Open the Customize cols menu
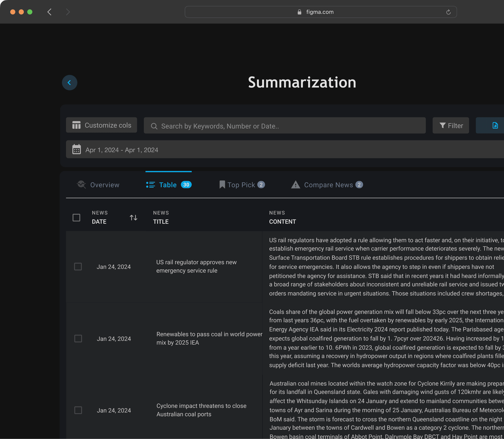This screenshot has width=504, height=439. click(x=101, y=125)
